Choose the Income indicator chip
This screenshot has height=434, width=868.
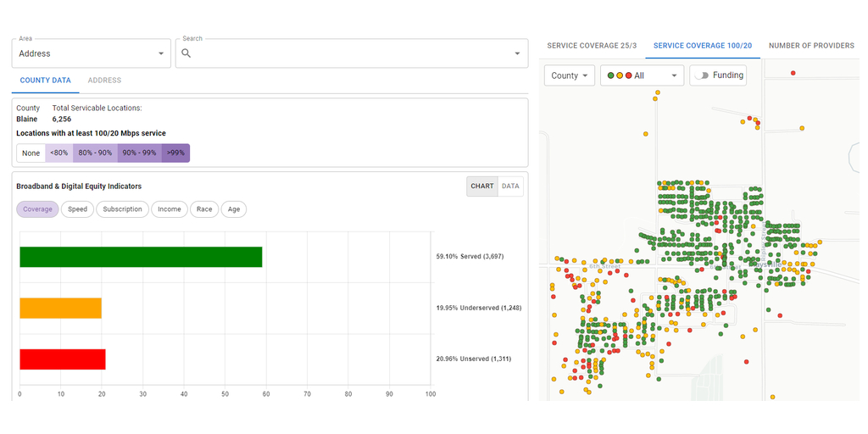[170, 209]
